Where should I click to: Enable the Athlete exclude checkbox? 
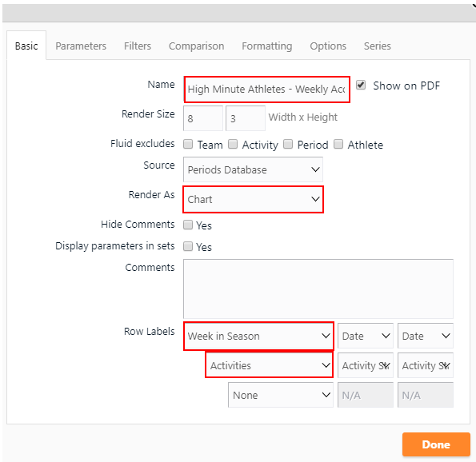coord(338,144)
